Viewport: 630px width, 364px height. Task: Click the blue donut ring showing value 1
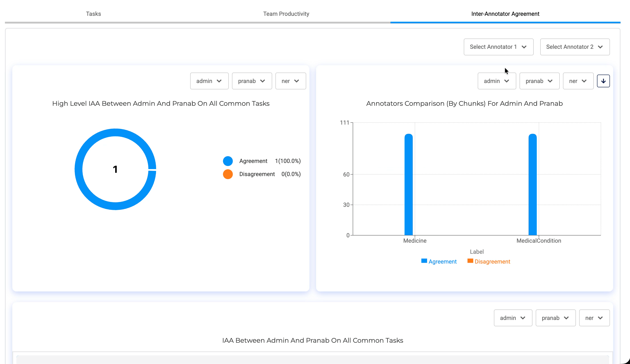click(x=115, y=133)
